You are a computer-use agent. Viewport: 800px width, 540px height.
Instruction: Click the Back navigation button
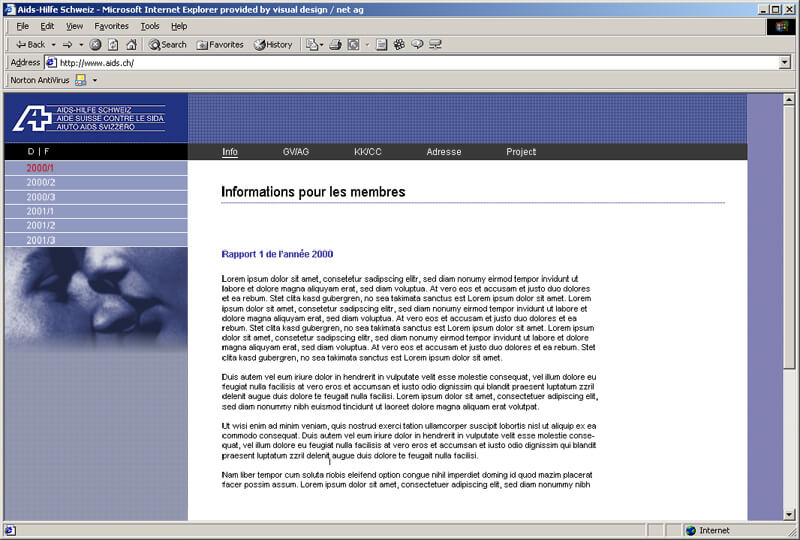(x=31, y=45)
